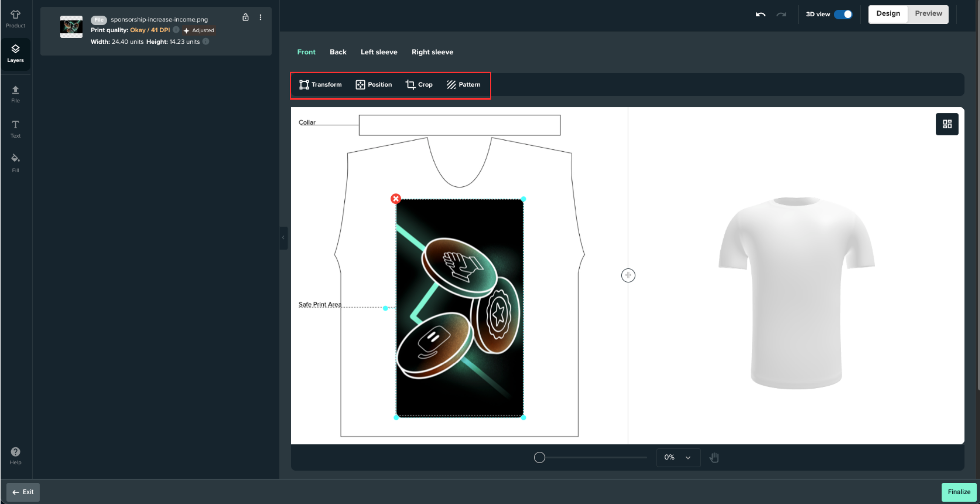The width and height of the screenshot is (980, 504).
Task: Click the top-right image resize handle
Action: pyautogui.click(x=523, y=199)
